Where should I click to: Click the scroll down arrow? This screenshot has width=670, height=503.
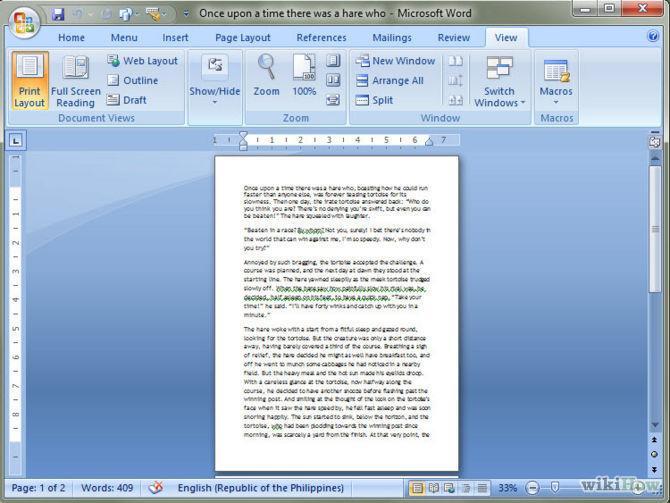point(655,424)
